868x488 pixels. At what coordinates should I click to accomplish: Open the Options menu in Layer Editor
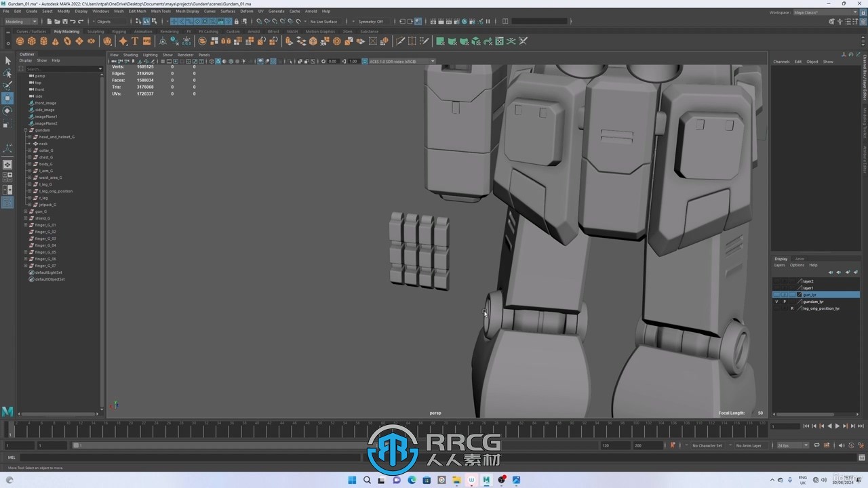[797, 265]
